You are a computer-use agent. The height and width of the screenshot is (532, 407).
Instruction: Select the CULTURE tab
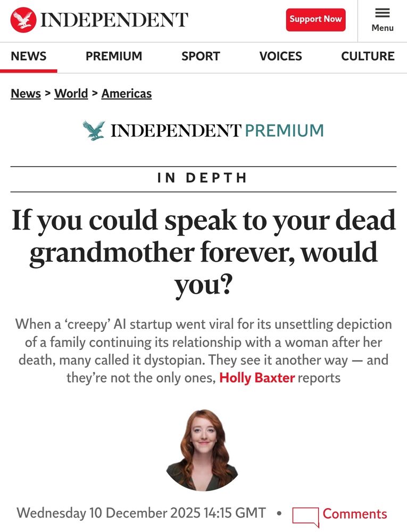point(368,56)
